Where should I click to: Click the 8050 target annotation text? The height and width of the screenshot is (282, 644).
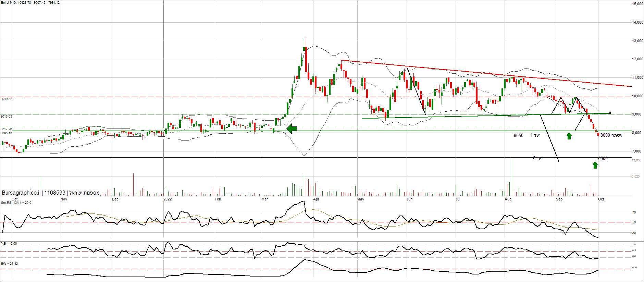pyautogui.click(x=518, y=136)
